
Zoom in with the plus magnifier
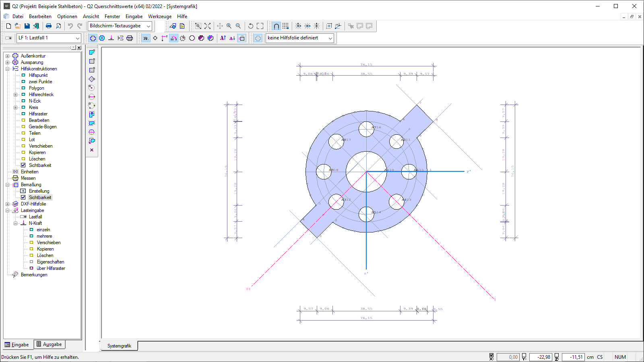coord(229,26)
